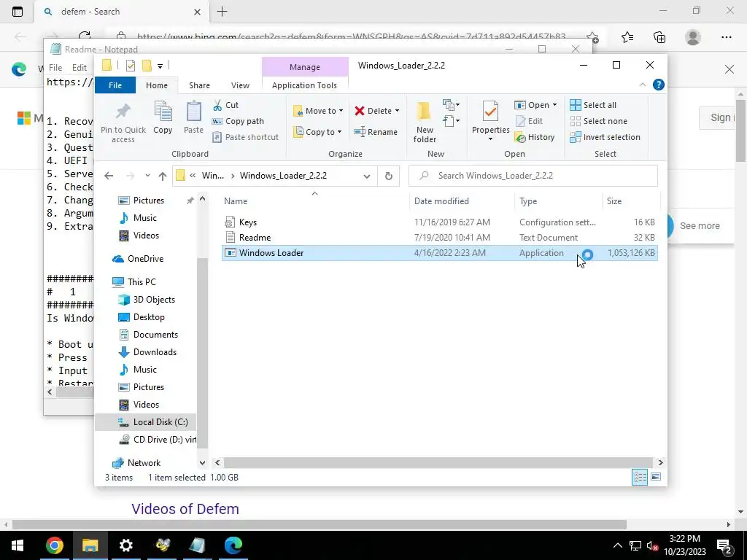Open file History

click(x=535, y=137)
